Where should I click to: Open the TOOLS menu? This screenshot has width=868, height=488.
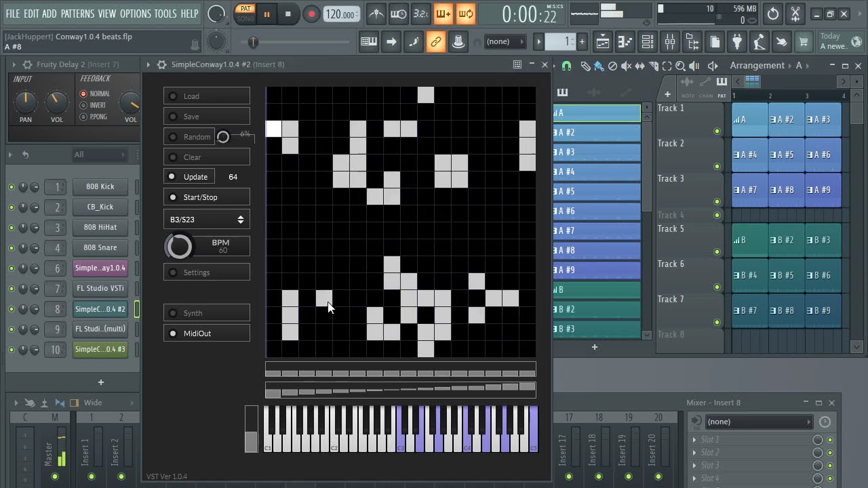click(165, 14)
